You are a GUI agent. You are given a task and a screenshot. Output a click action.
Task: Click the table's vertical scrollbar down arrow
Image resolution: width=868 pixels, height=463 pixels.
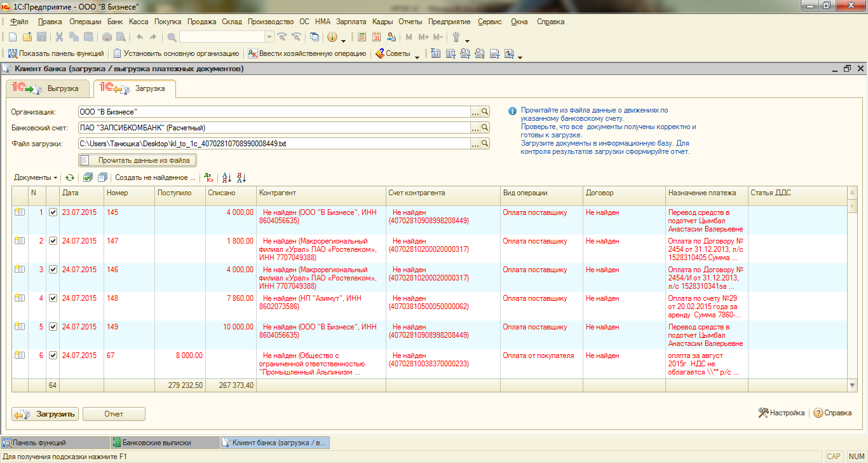pos(852,385)
